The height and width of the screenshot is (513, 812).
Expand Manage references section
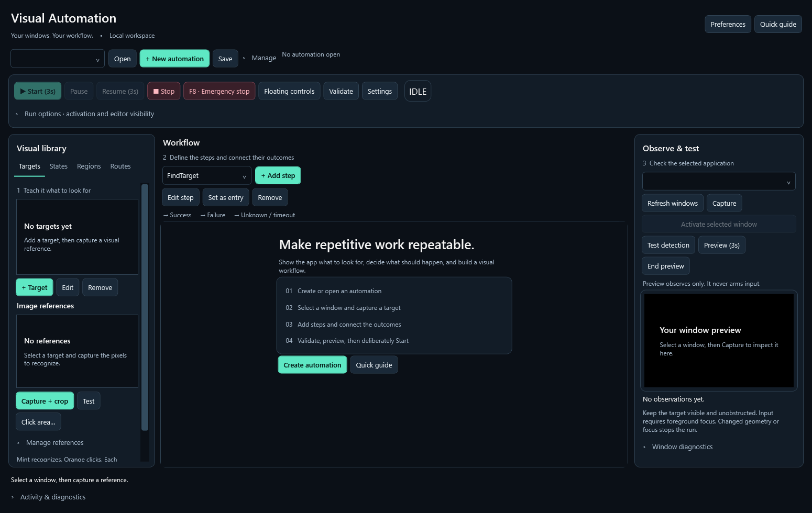tap(50, 443)
